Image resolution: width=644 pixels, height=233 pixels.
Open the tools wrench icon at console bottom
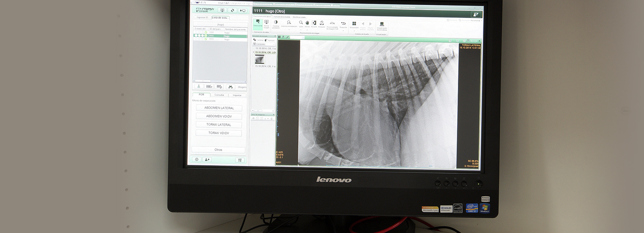[240, 160]
